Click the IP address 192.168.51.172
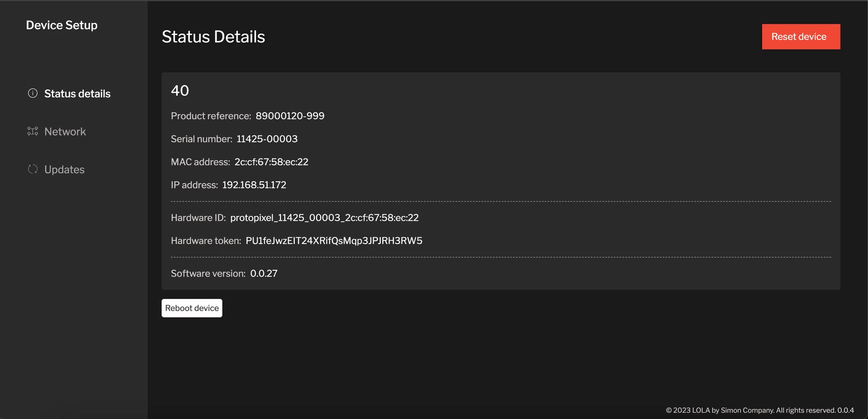868x419 pixels. coord(254,185)
